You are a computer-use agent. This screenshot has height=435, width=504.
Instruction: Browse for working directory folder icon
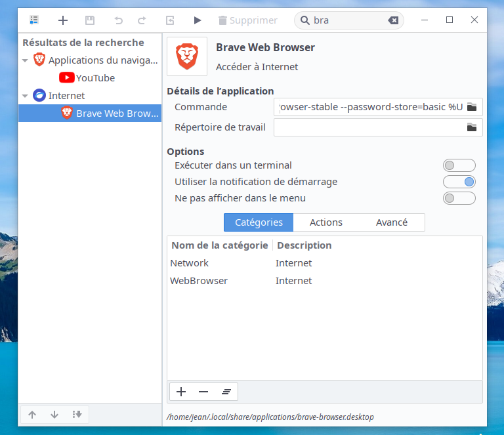click(471, 127)
